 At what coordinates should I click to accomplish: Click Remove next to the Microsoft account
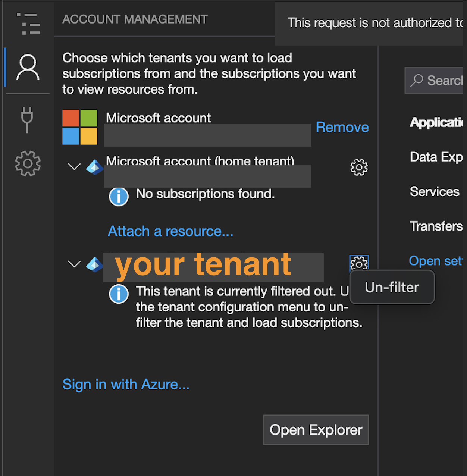(342, 127)
